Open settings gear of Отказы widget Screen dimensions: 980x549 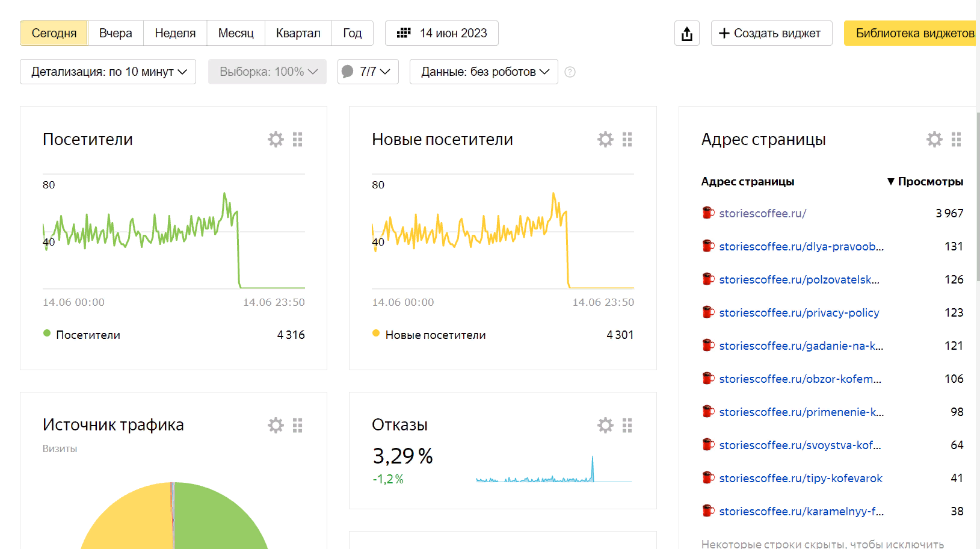(605, 426)
